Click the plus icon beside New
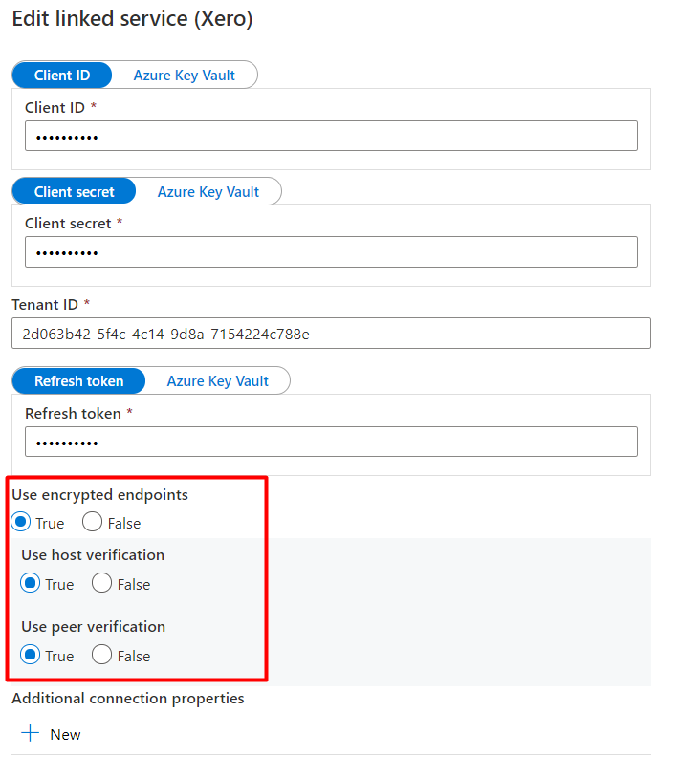Screen dimensions: 700x778 coord(31,733)
